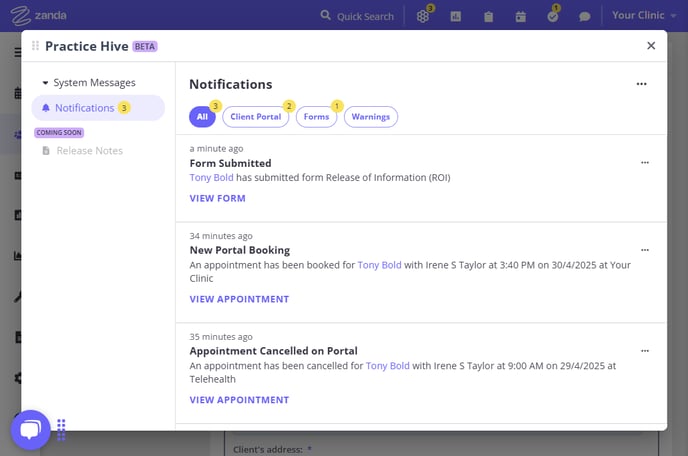Open options for Form Submitted notification

click(x=645, y=162)
